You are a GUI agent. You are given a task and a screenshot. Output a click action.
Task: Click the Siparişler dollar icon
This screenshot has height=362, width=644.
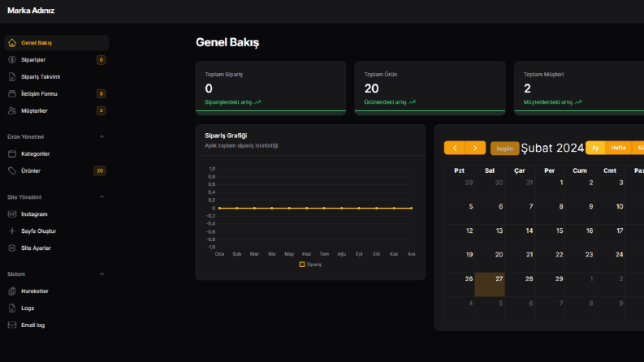click(12, 59)
